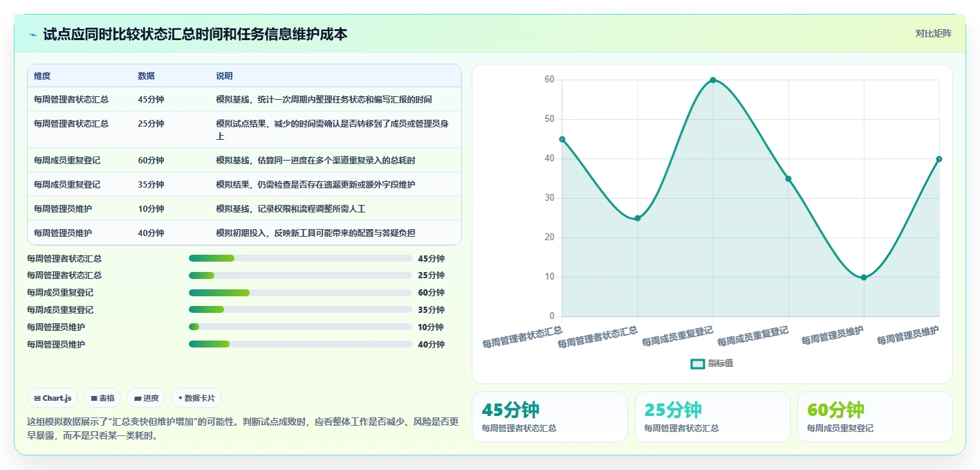Image resolution: width=980 pixels, height=470 pixels.
Task: Click the 60分钟 progress bar for 每周成员重复登记
Action: coord(300,293)
